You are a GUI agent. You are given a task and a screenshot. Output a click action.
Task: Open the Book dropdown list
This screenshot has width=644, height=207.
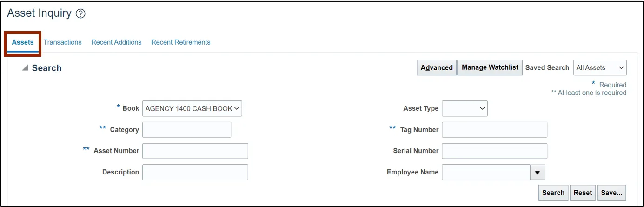[x=192, y=109]
